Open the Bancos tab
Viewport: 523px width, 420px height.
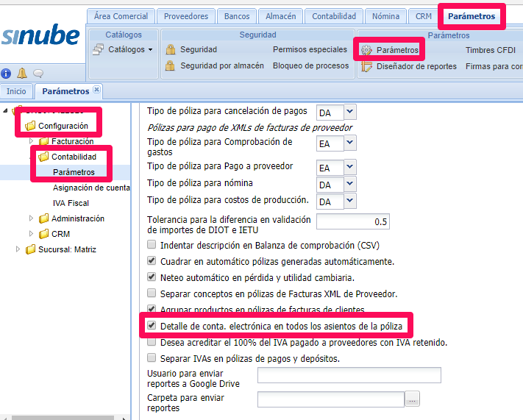coord(237,16)
